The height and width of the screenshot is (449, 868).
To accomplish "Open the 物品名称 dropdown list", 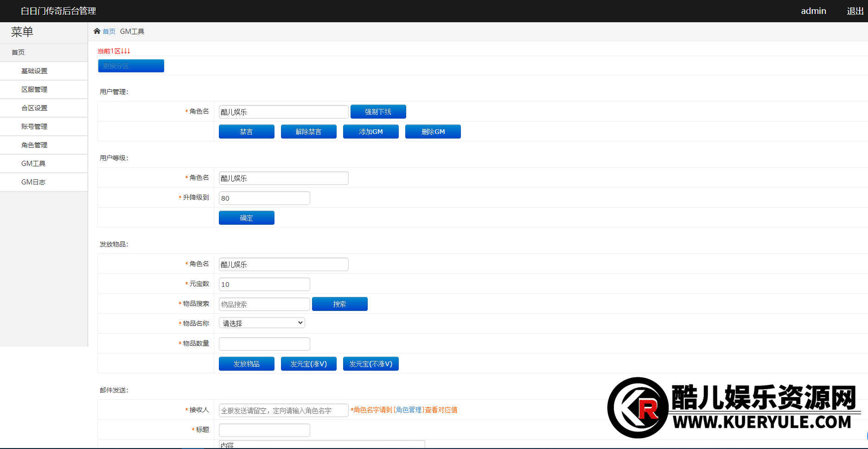I will tap(262, 323).
